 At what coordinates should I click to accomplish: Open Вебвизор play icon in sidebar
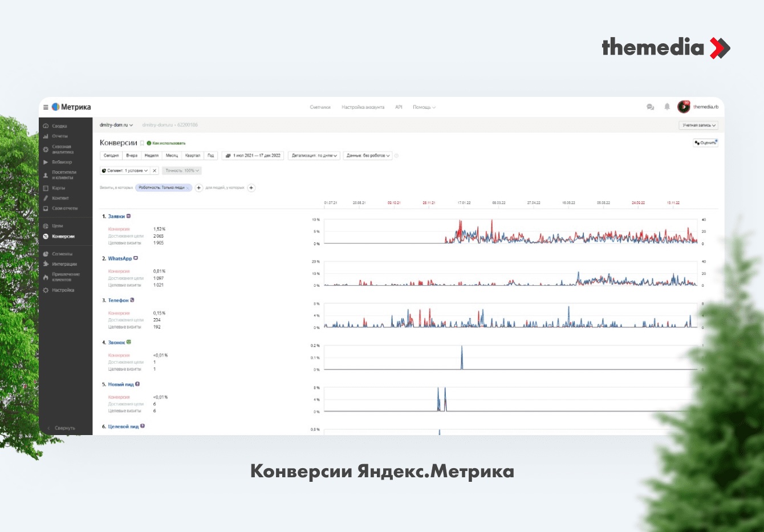coord(46,162)
